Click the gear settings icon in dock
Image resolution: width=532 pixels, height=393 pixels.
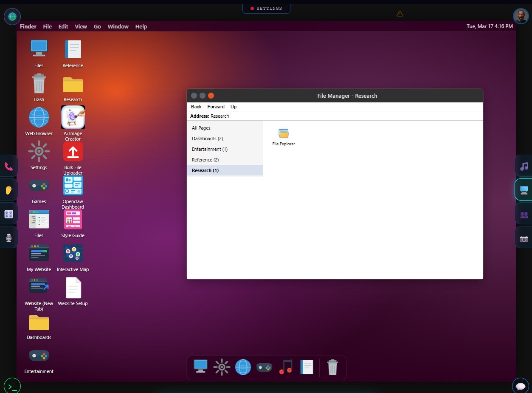(222, 367)
